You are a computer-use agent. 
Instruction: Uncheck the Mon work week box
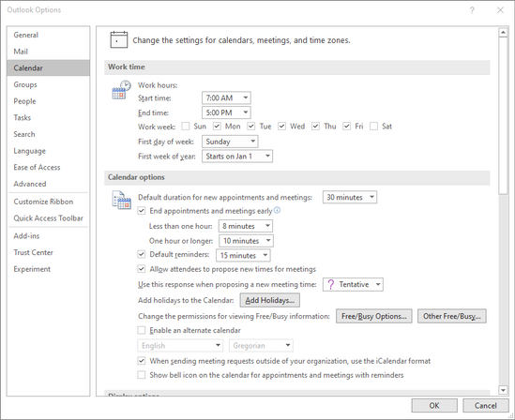(x=217, y=127)
